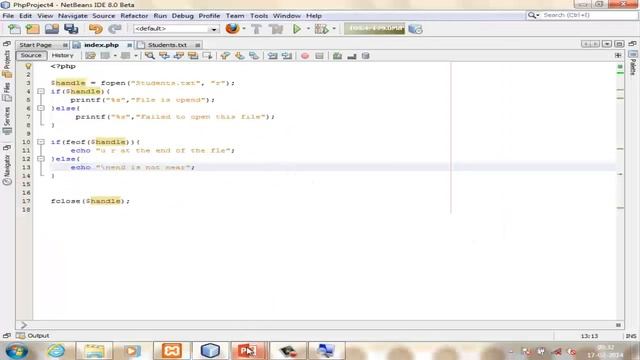Click the Last Edit icon in editor toolbar
640x360 pixels.
pyautogui.click(x=91, y=56)
